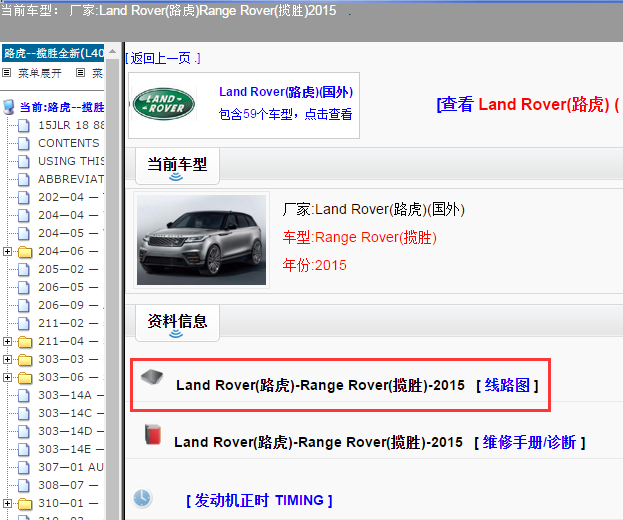Click page icon beside 202—04
Viewport: 623px width, 520px height.
click(x=24, y=197)
